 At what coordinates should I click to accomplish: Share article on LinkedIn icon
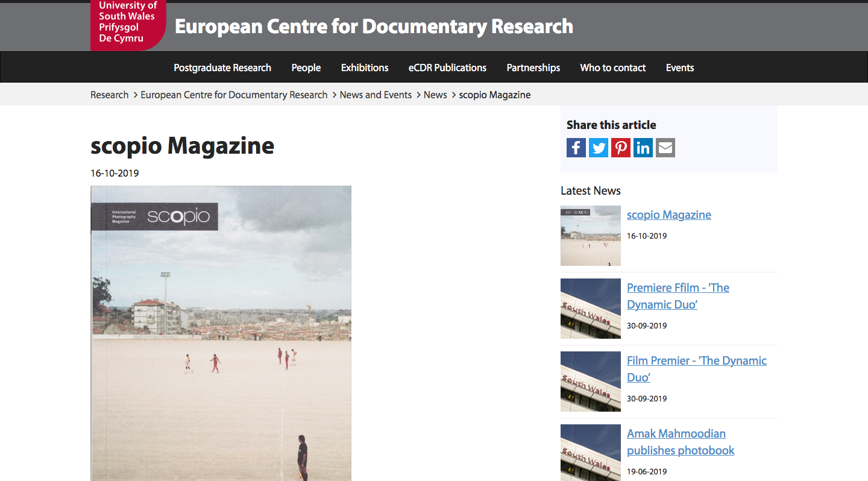[643, 148]
